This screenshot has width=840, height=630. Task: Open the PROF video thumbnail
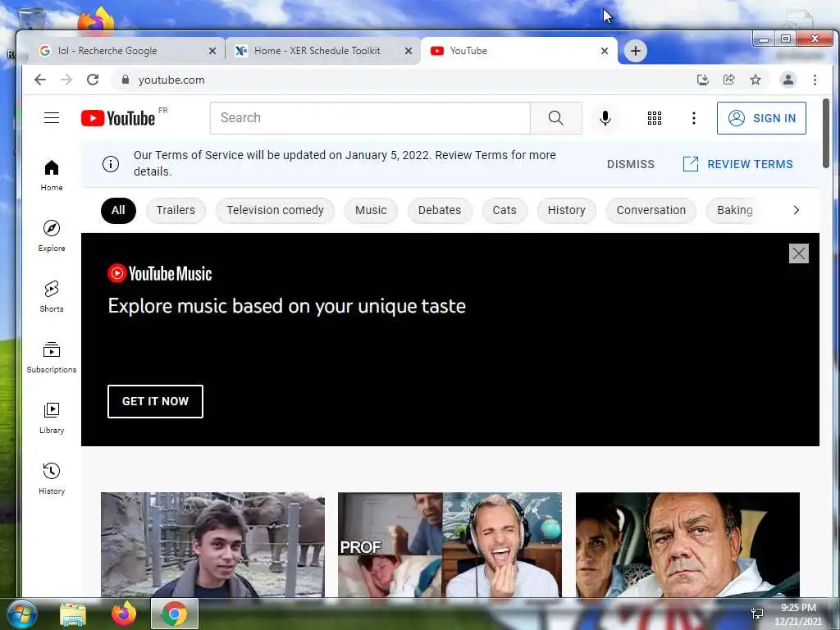click(450, 545)
